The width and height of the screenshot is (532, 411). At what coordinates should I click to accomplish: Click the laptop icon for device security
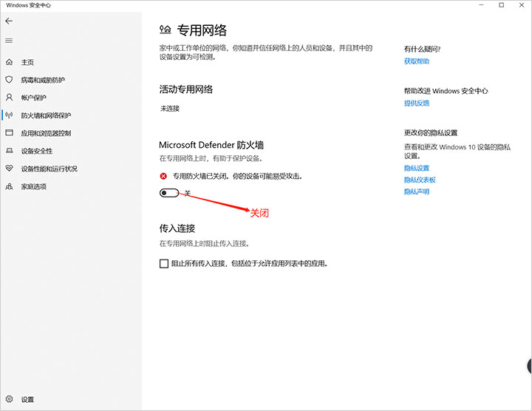coord(9,151)
